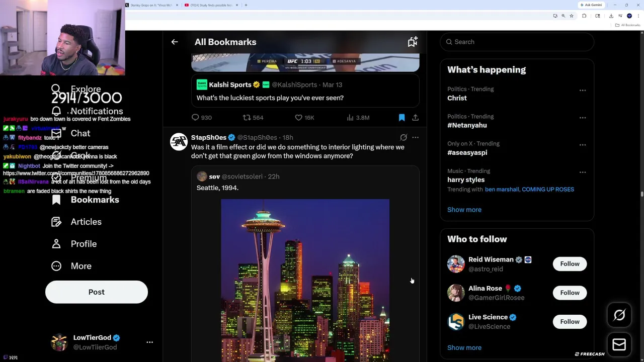
Task: Open replies on the Kalshi Sports post
Action: (x=201, y=117)
